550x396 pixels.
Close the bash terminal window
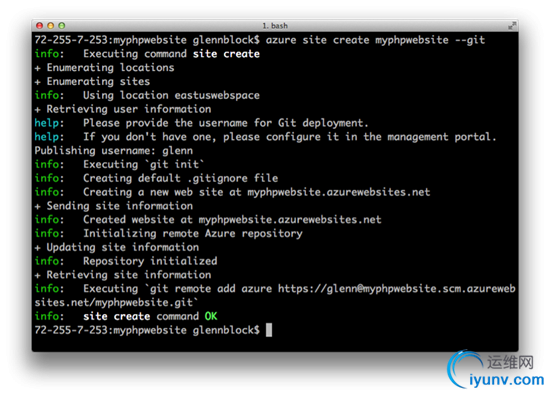click(x=40, y=26)
